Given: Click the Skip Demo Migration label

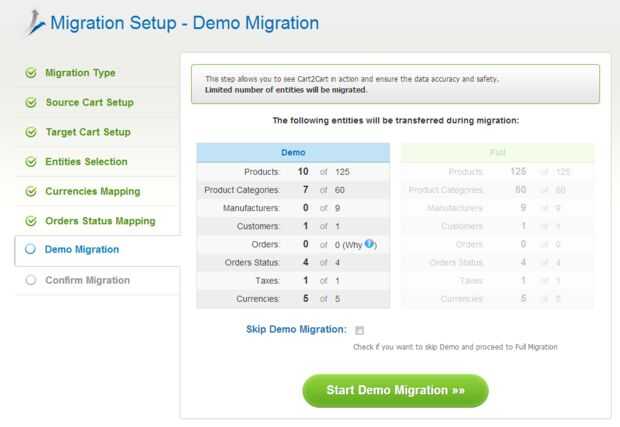Looking at the screenshot, I should point(296,329).
